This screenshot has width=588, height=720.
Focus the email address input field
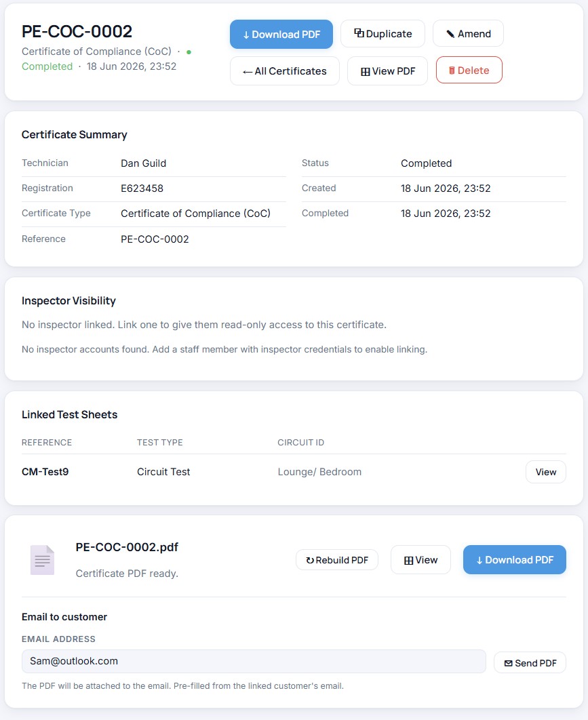coord(254,661)
